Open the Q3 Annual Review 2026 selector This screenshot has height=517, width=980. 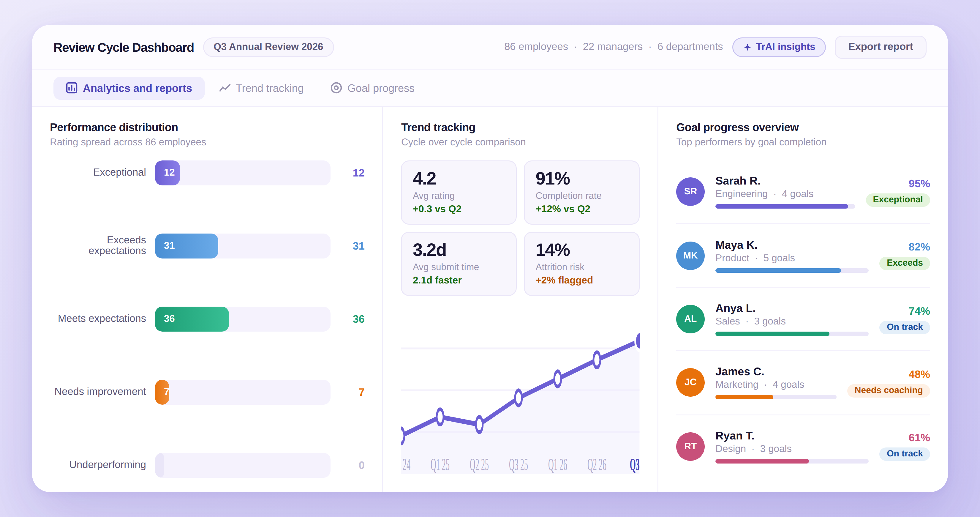(x=268, y=47)
